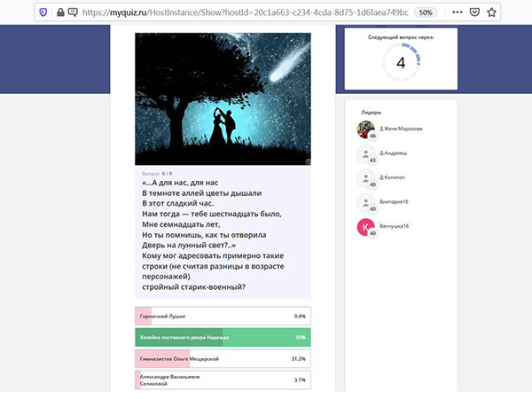The image size is (532, 399).
Task: Click Д-Андрияш's default avatar icon
Action: coord(365,155)
